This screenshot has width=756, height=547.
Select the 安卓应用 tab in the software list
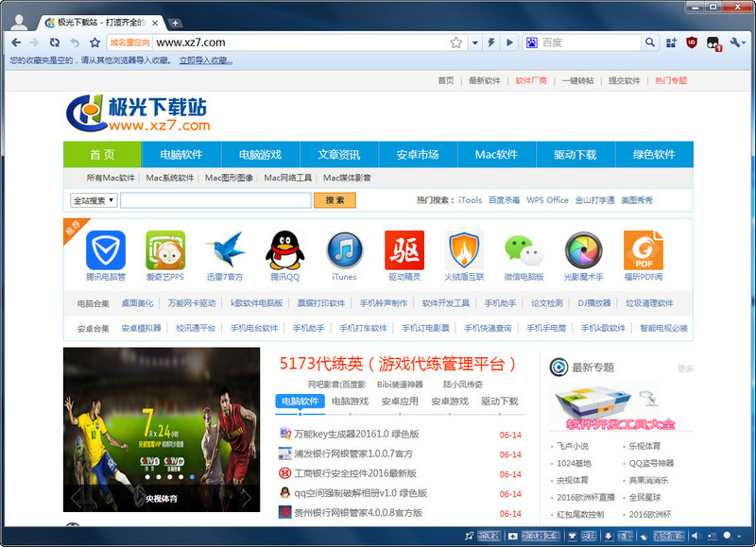coord(400,401)
